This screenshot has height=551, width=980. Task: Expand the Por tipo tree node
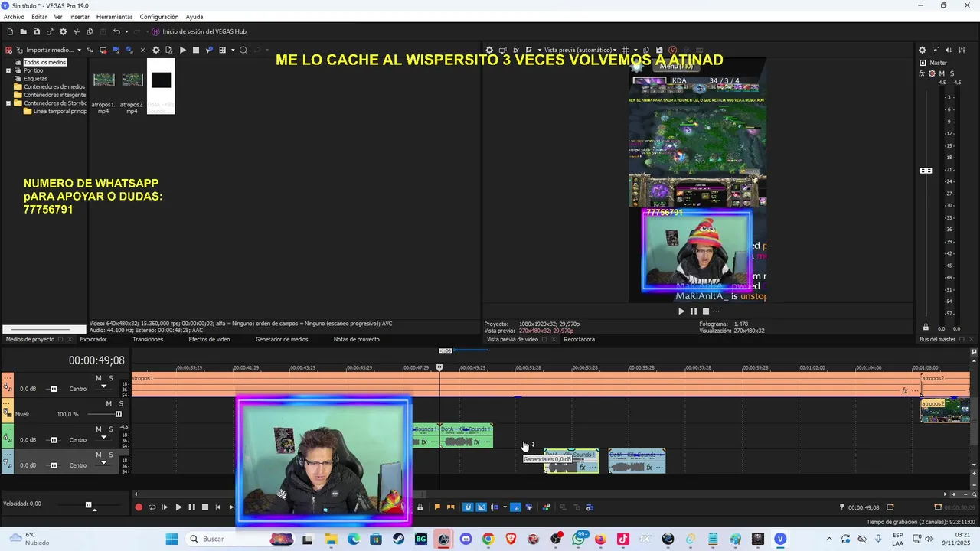point(8,70)
